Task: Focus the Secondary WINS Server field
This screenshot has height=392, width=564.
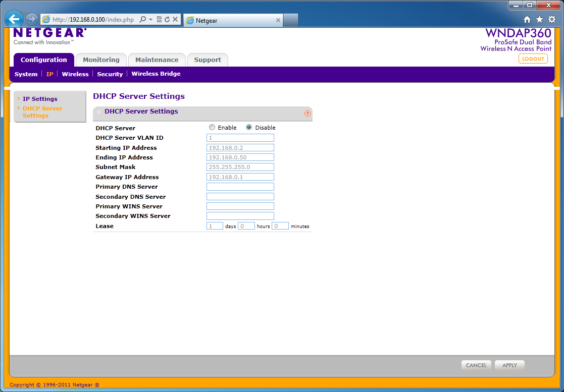Action: pyautogui.click(x=240, y=216)
